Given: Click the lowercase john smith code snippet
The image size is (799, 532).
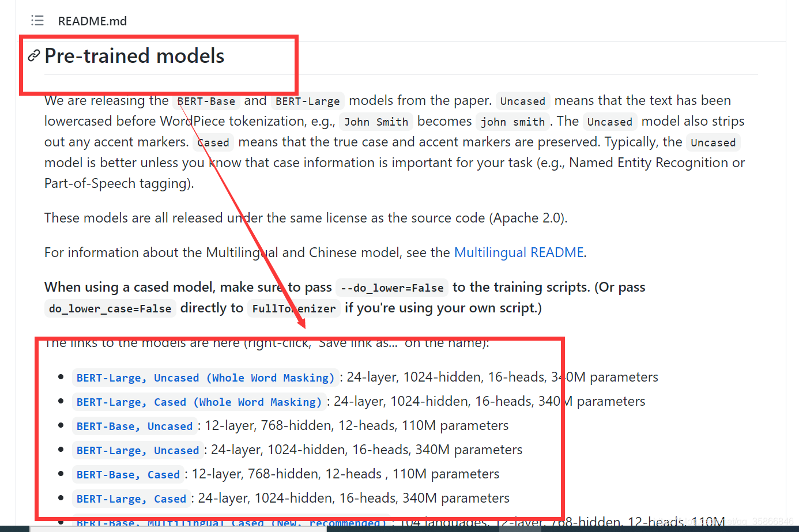Looking at the screenshot, I should 512,122.
